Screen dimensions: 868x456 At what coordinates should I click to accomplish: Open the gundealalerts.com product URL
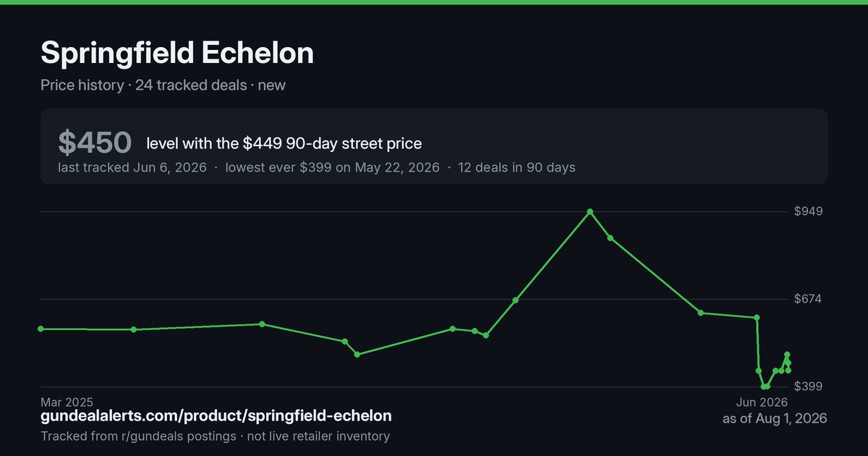point(216,416)
